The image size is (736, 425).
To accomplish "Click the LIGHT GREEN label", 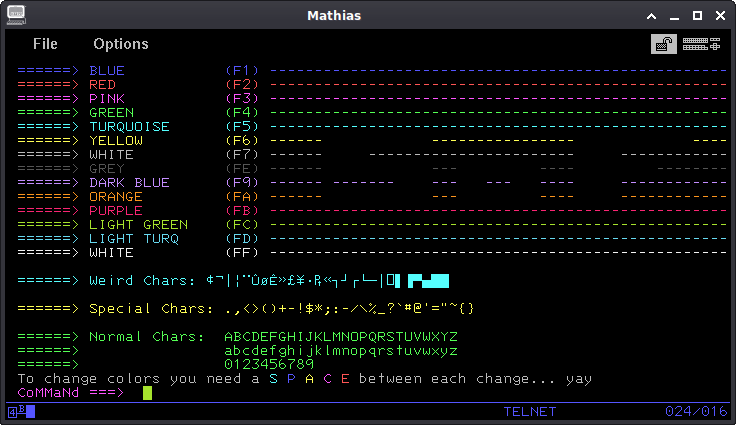I will pyautogui.click(x=138, y=225).
